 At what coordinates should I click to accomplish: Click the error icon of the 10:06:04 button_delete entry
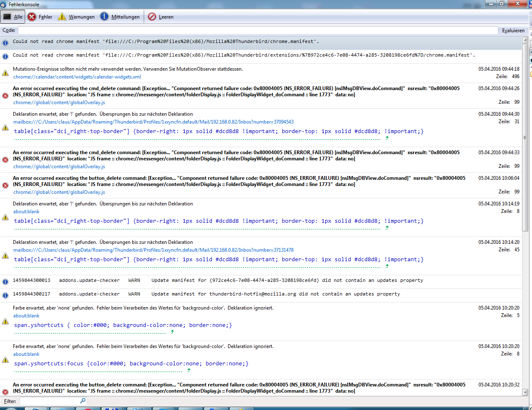click(x=5, y=185)
